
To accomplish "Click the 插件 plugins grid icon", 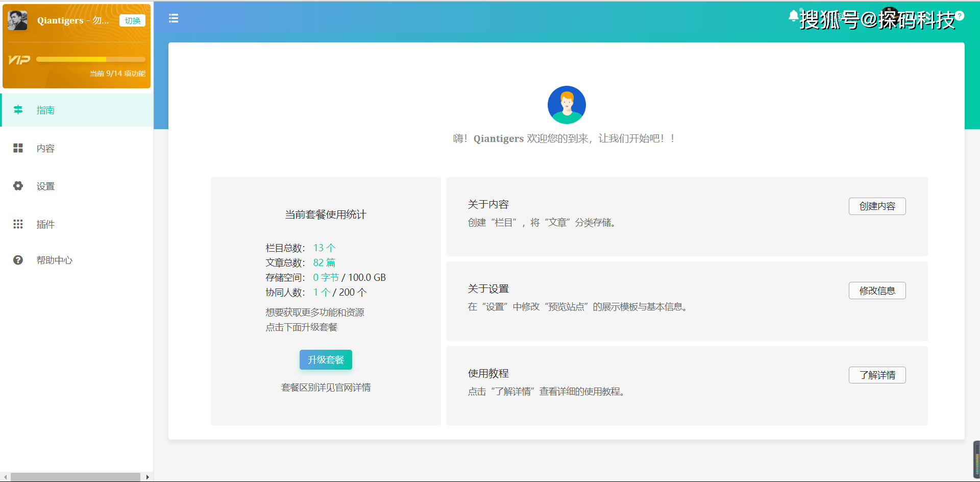I will [18, 224].
